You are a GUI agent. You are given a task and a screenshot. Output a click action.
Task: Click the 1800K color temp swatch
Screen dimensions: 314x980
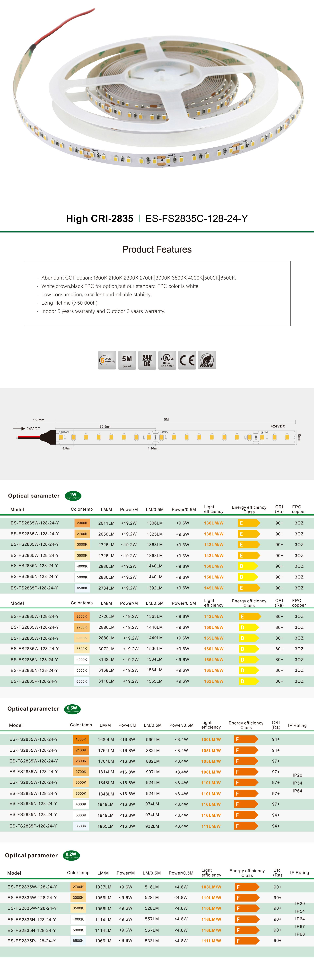coord(81,739)
